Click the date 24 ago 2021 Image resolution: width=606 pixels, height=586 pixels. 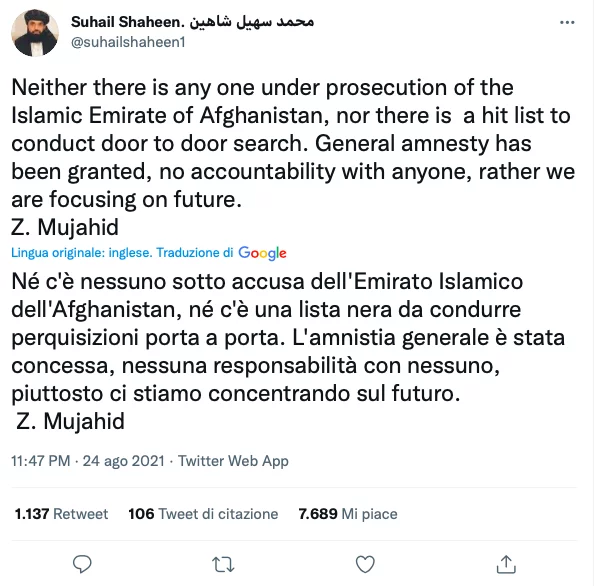[123, 462]
